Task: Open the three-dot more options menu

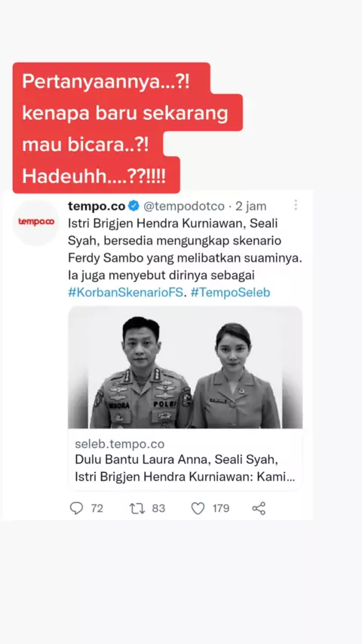Action: [x=296, y=205]
